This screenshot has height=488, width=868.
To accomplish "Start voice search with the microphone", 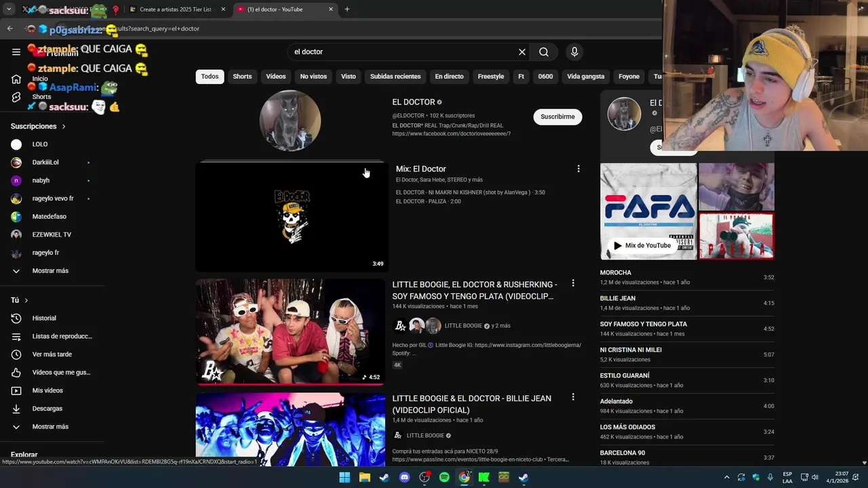I will 574,52.
